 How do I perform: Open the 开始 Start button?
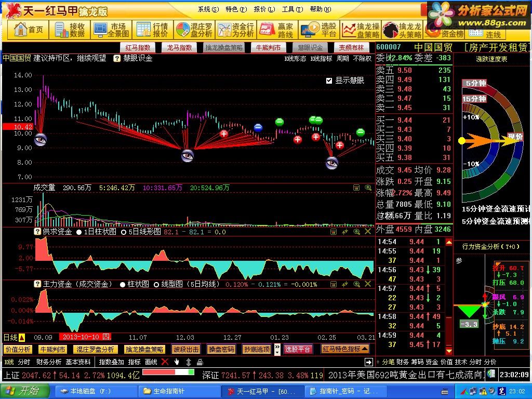pyautogui.click(x=24, y=391)
